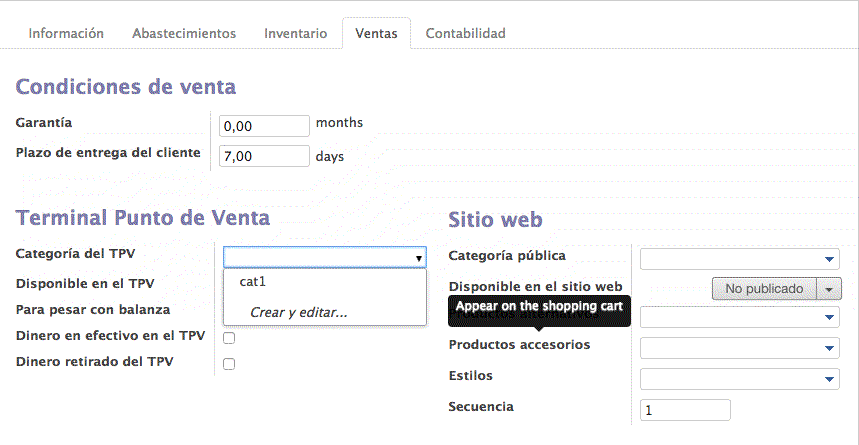The width and height of the screenshot is (859, 445).
Task: Open the arrow menu beside No publicado
Action: [830, 289]
